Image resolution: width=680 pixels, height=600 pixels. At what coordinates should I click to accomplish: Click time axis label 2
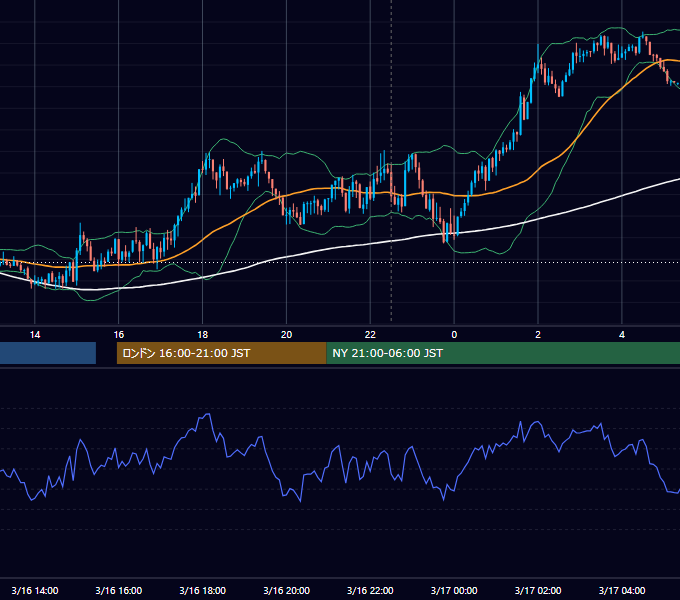[x=538, y=335]
